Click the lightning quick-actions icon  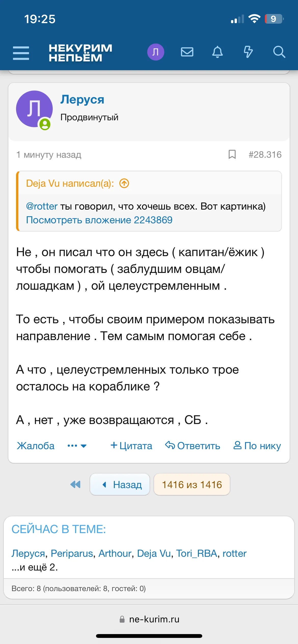tap(248, 52)
